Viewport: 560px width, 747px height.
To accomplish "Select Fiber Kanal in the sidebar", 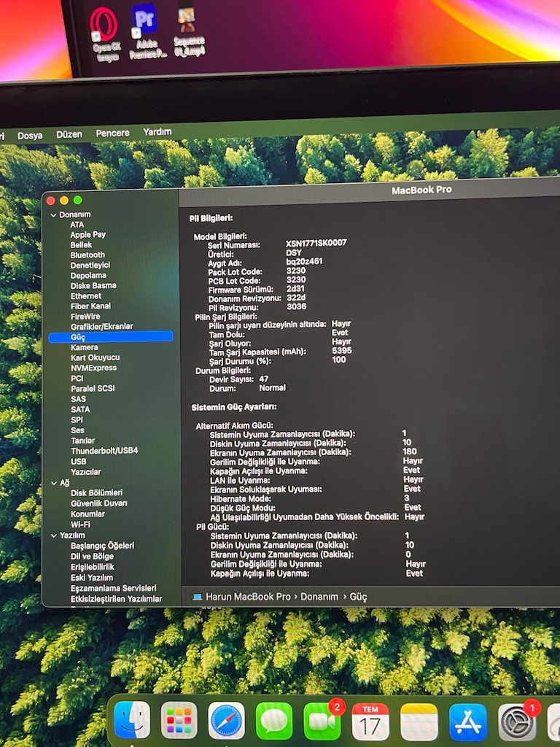I will click(x=90, y=306).
